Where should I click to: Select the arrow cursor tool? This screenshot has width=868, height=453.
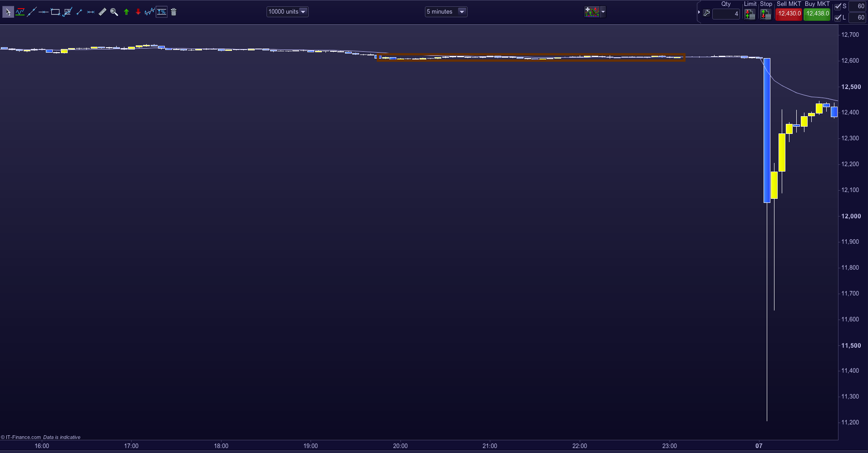click(8, 12)
